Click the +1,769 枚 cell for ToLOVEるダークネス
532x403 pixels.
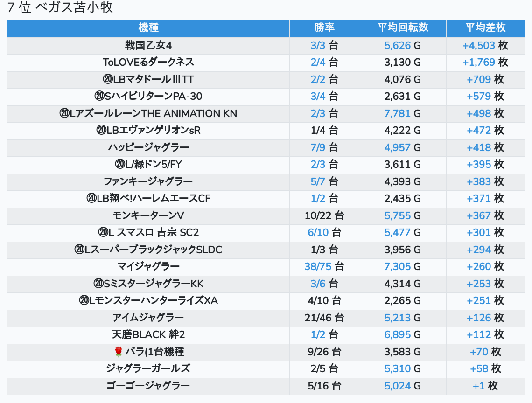[485, 63]
